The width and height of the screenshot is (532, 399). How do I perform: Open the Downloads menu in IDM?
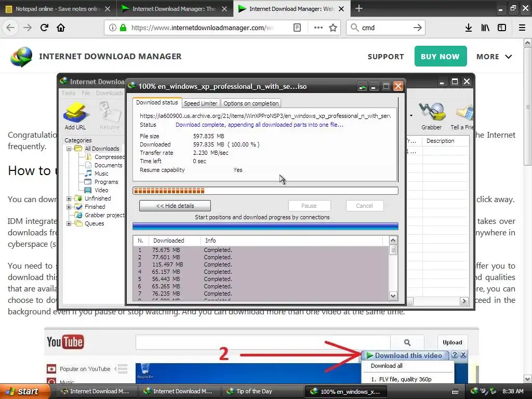click(x=109, y=93)
